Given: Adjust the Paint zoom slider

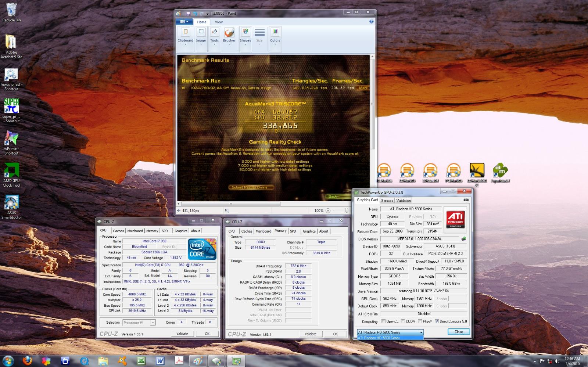Looking at the screenshot, I should click(346, 210).
